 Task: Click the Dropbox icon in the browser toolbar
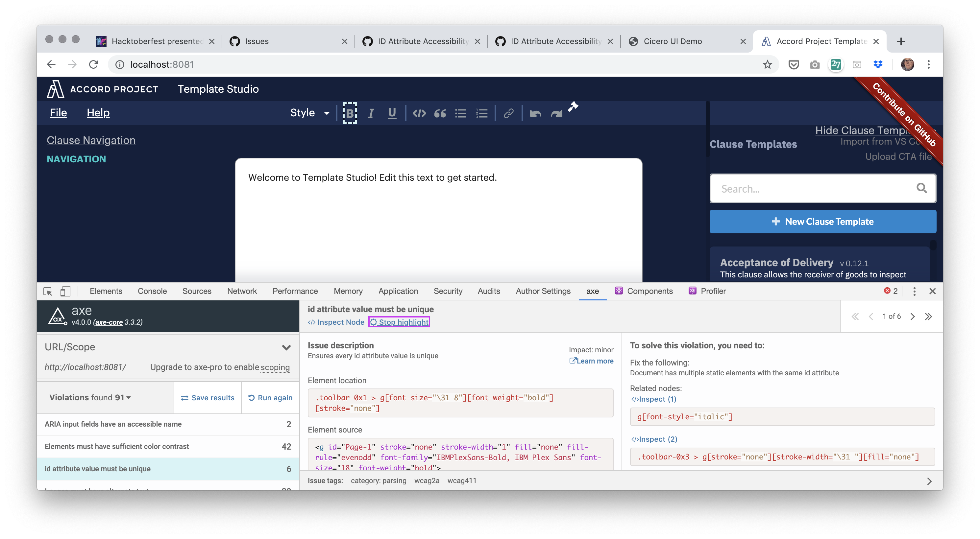(x=878, y=65)
